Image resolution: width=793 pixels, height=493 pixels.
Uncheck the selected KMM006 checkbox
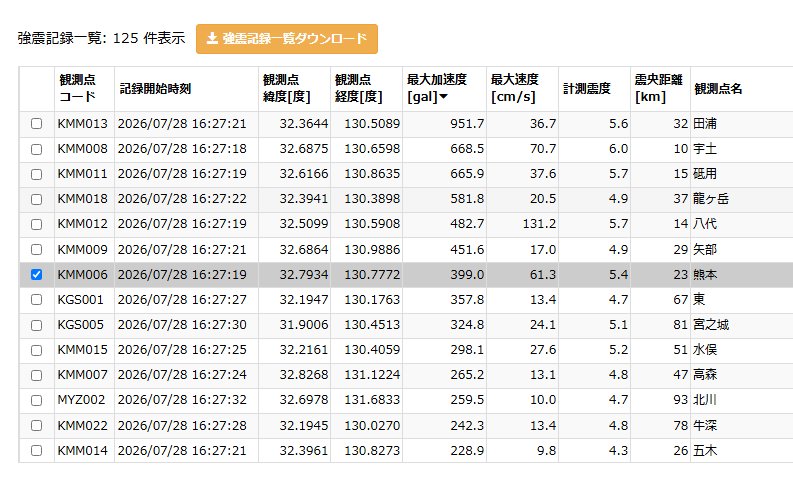pyautogui.click(x=36, y=275)
